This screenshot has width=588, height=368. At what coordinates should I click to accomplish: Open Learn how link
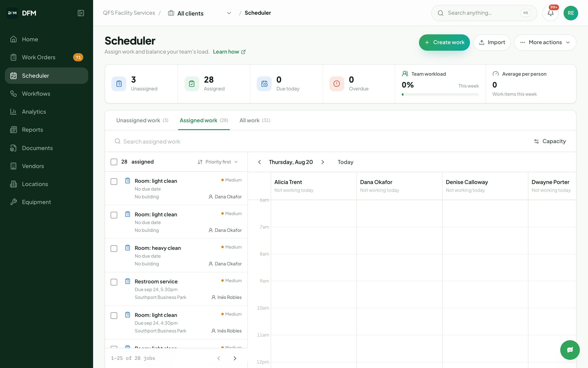[229, 52]
